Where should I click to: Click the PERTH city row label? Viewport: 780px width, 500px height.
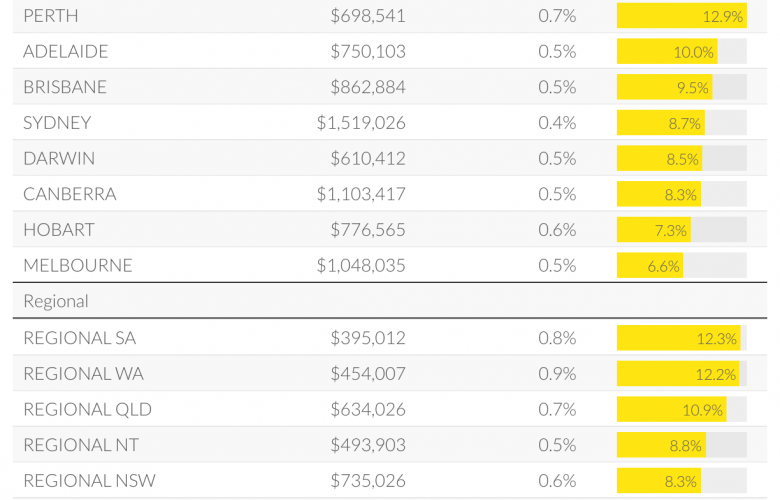click(51, 16)
